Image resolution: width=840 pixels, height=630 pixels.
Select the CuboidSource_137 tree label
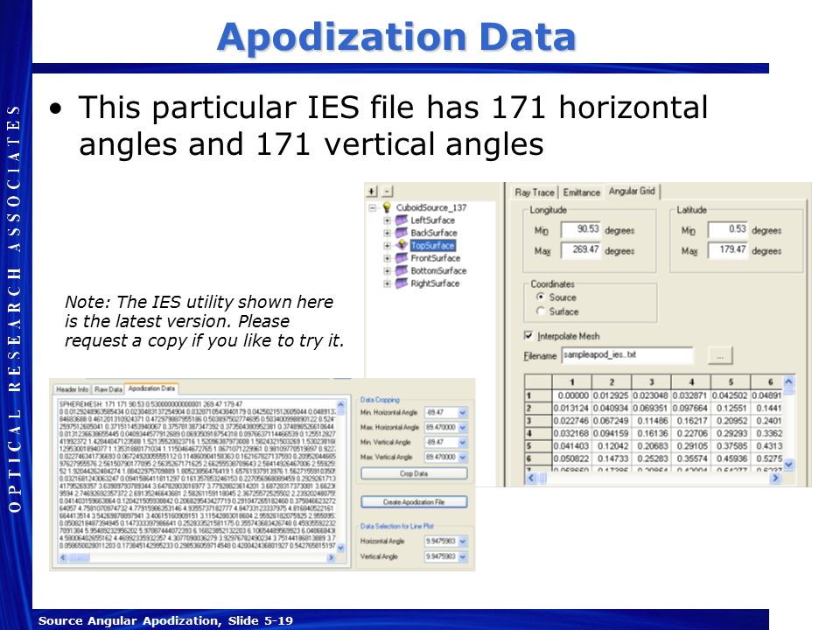(431, 207)
